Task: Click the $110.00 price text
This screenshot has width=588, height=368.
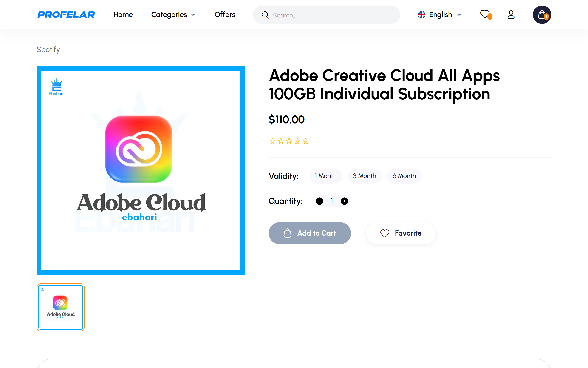Action: 287,120
